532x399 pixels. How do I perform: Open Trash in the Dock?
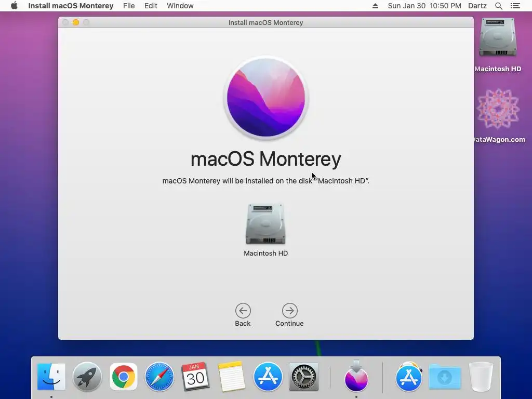(481, 377)
